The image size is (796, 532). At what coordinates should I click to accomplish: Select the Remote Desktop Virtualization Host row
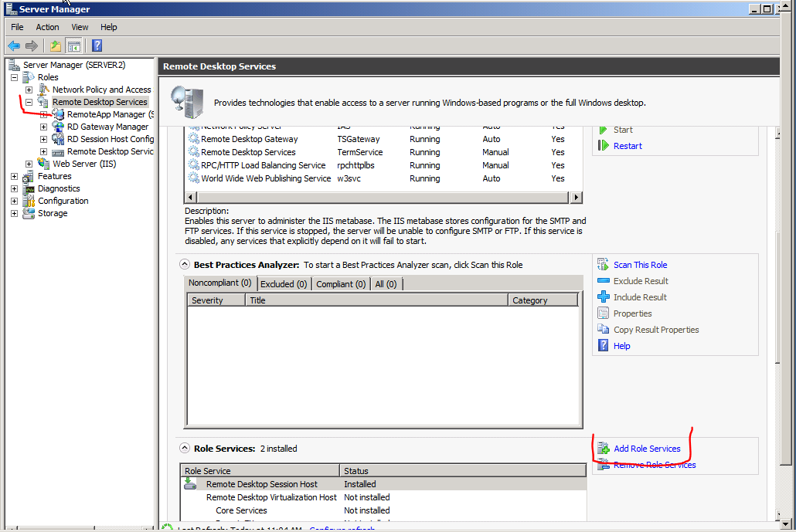(384, 497)
